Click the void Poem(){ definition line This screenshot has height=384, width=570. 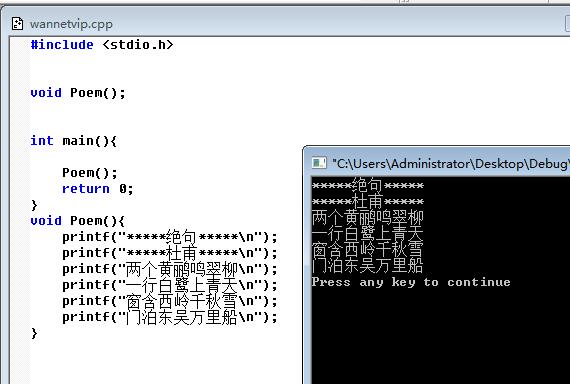(78, 221)
